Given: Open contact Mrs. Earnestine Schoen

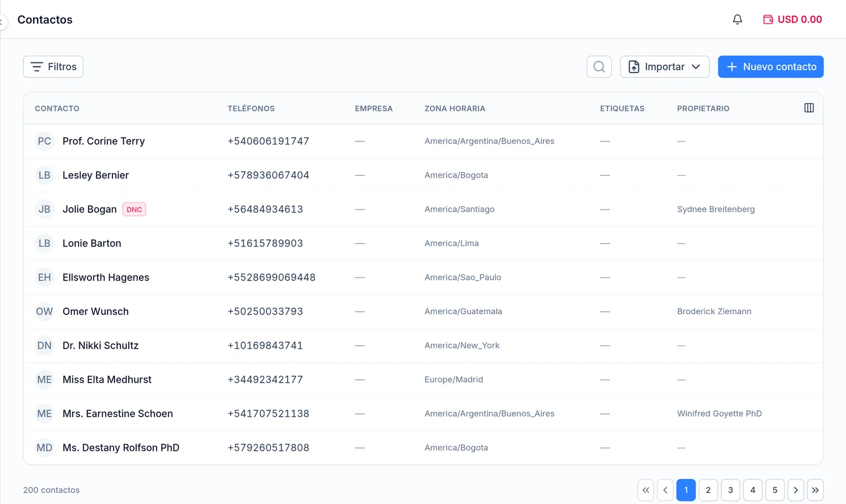Looking at the screenshot, I should (x=118, y=414).
